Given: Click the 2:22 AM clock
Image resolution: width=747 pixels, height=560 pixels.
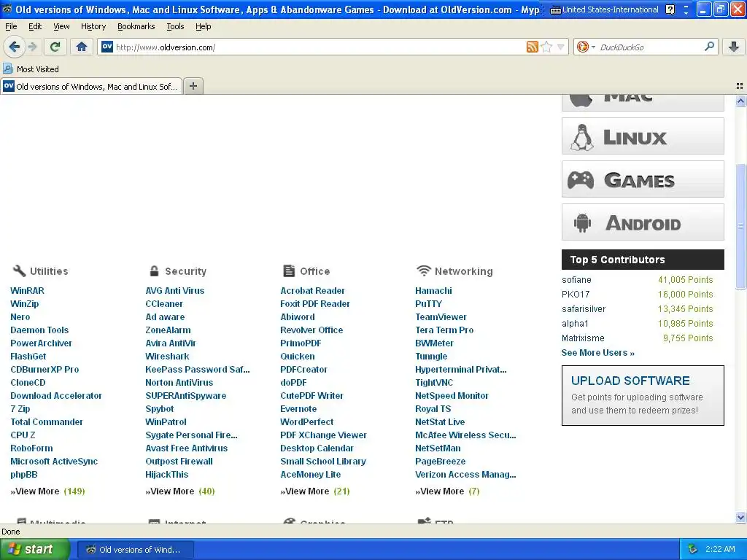Looking at the screenshot, I should tap(720, 549).
